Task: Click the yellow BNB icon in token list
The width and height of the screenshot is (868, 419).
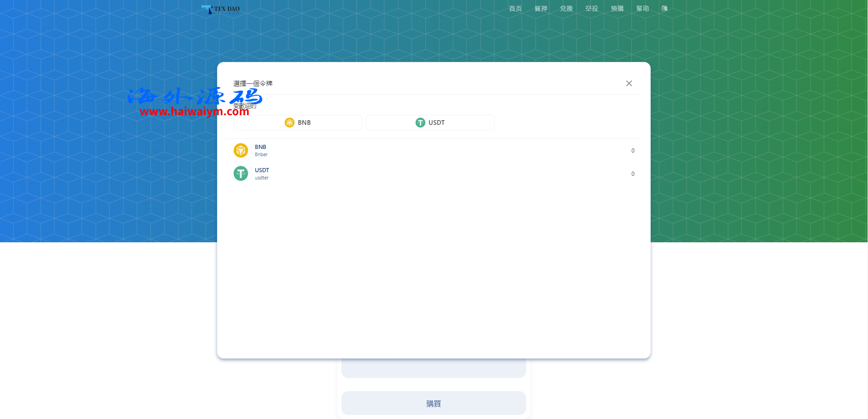Action: pos(241,150)
